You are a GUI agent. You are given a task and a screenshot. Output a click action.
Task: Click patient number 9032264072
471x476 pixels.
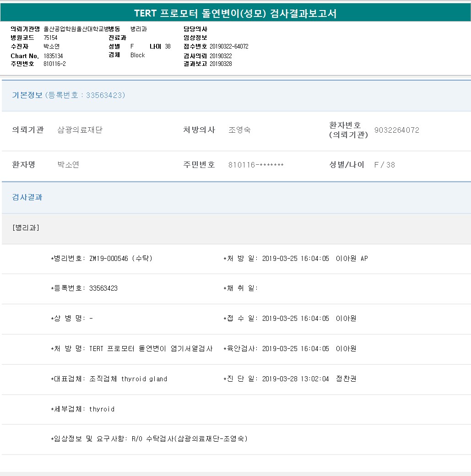tap(396, 130)
